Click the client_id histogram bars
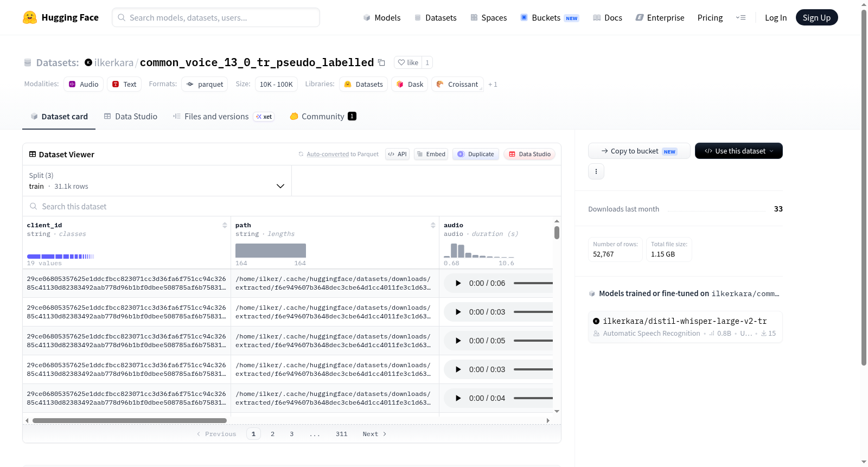 [61, 257]
